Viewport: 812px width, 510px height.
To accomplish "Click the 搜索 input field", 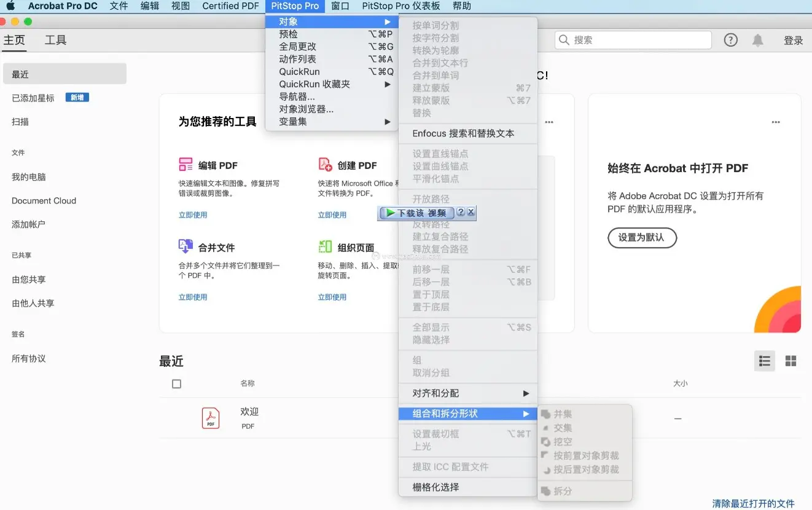I will coord(633,40).
